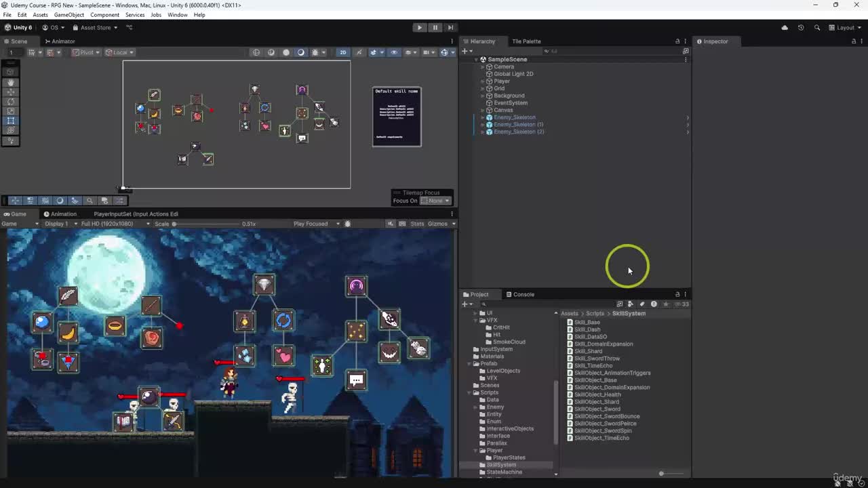Click Search by Label icon in Project panel
868x488 pixels.
[642, 304]
